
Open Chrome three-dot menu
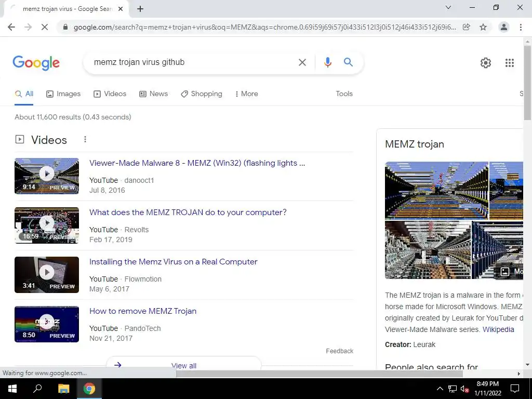[x=521, y=27]
